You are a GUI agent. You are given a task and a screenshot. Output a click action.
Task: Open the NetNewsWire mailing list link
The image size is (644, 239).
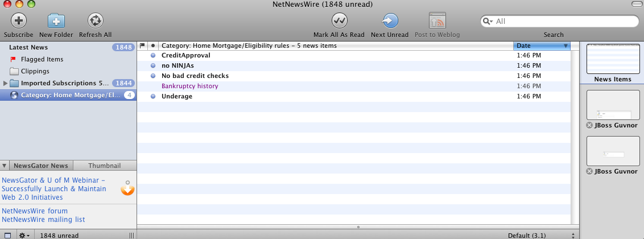pos(44,220)
